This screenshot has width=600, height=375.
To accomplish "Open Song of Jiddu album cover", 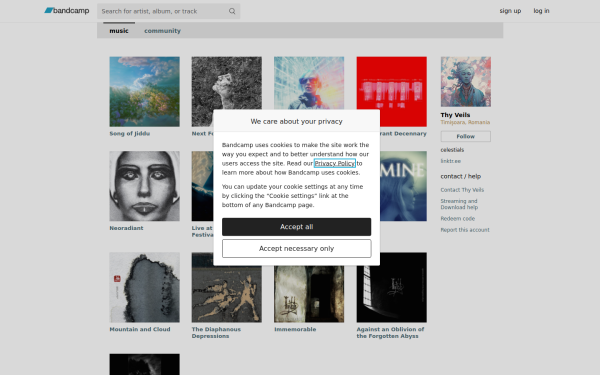I will click(x=144, y=91).
